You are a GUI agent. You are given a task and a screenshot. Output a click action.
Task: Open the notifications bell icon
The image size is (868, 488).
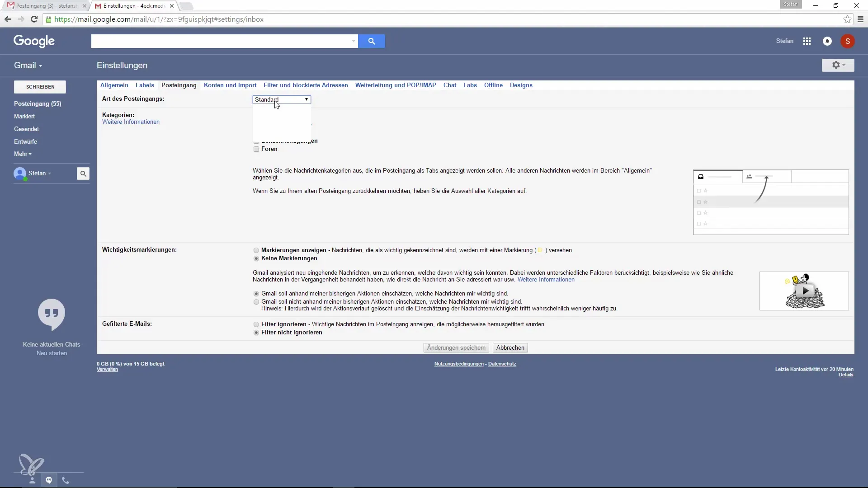tap(827, 41)
